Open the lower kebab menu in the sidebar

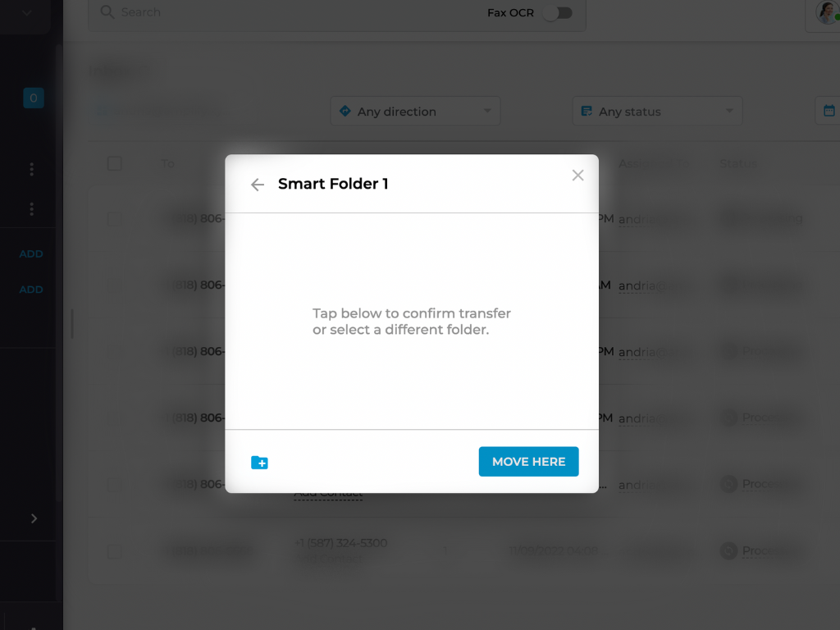(x=31, y=209)
